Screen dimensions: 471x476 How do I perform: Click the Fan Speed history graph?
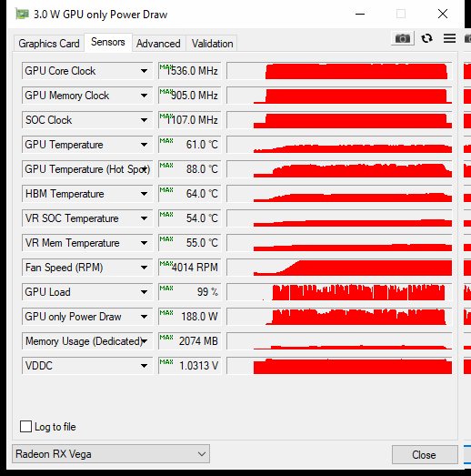(x=339, y=268)
